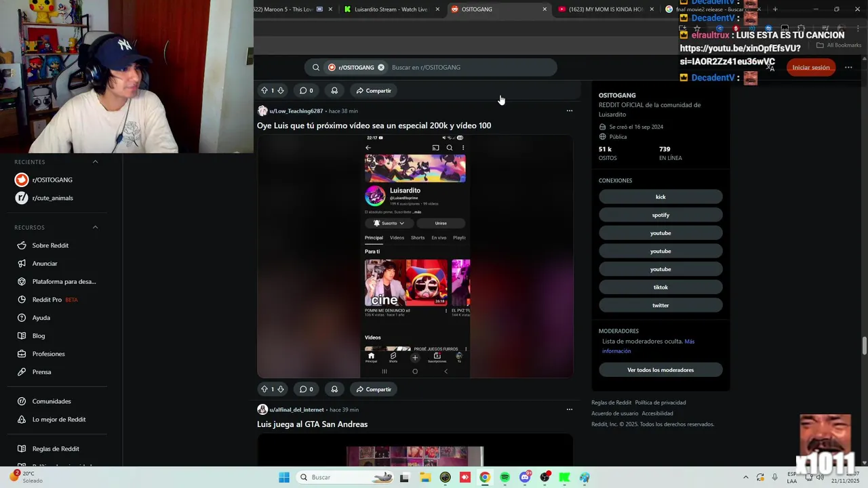Open the Reddit three-dot menu next to Iniciar sesión
The width and height of the screenshot is (868, 488).
pos(848,67)
